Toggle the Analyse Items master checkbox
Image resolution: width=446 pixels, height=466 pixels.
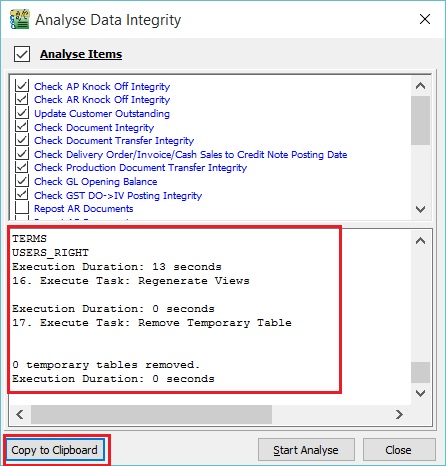22,54
